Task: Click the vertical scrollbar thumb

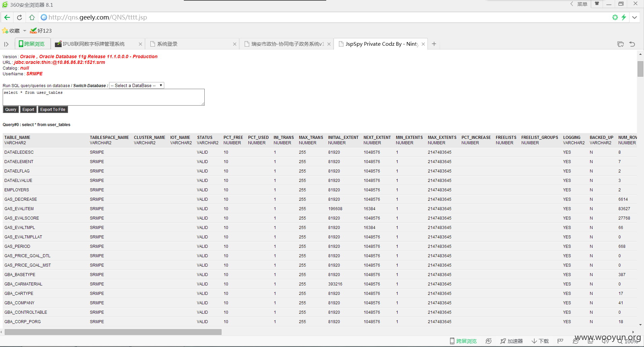Action: [x=640, y=69]
